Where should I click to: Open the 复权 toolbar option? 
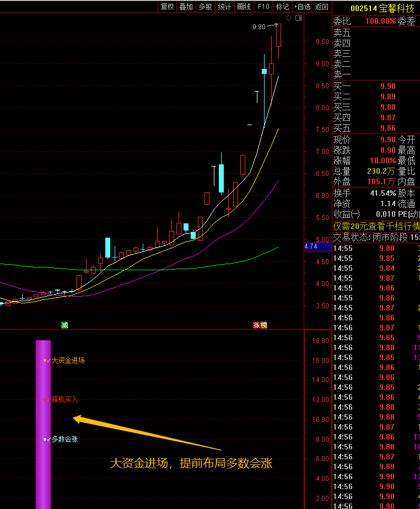[167, 7]
